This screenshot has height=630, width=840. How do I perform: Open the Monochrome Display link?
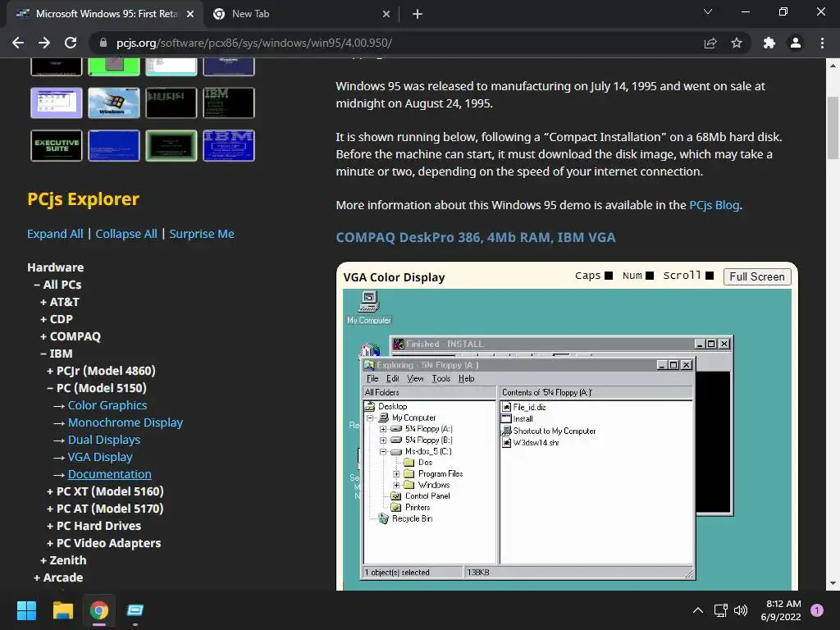(126, 422)
